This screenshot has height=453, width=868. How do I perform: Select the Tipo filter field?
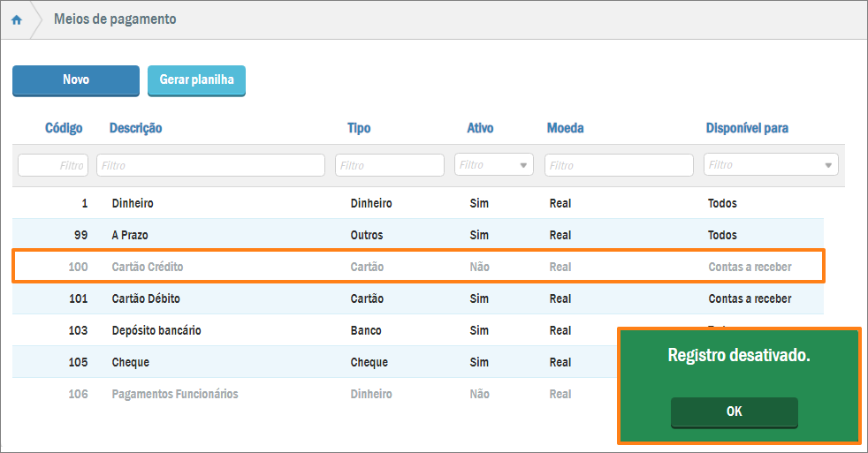[389, 165]
